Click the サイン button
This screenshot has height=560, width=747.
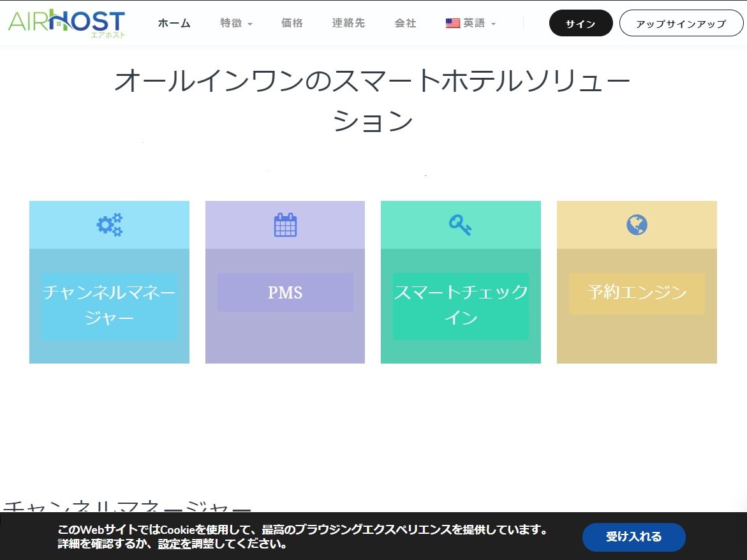[x=580, y=22]
